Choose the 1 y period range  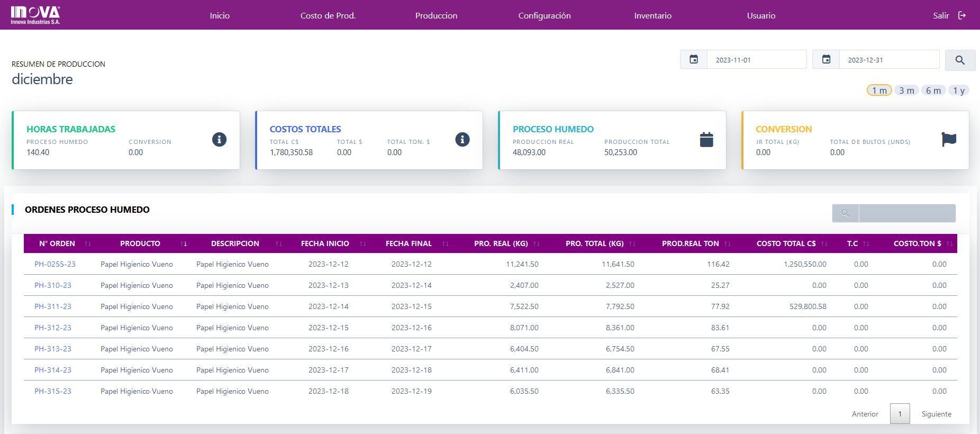tap(958, 91)
